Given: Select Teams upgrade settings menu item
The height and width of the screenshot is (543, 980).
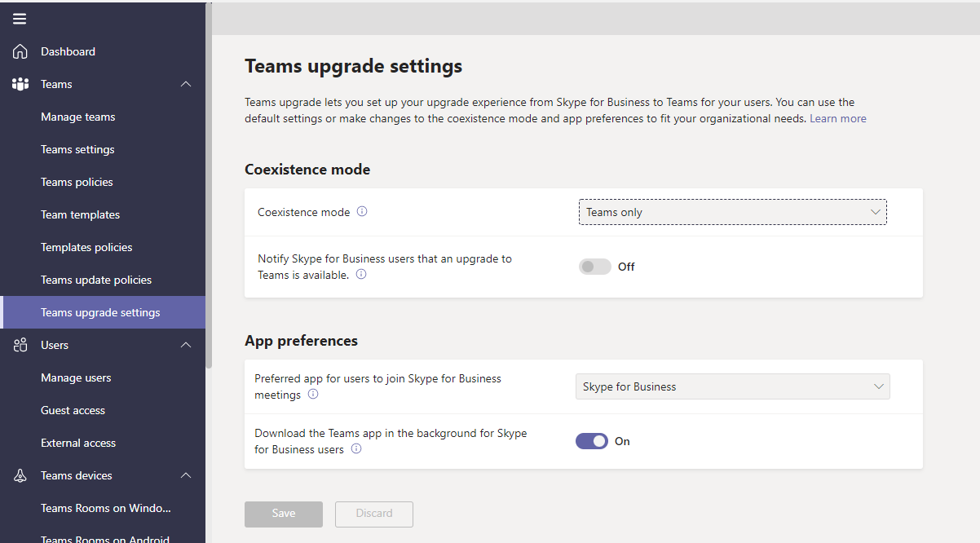Looking at the screenshot, I should click(x=103, y=312).
